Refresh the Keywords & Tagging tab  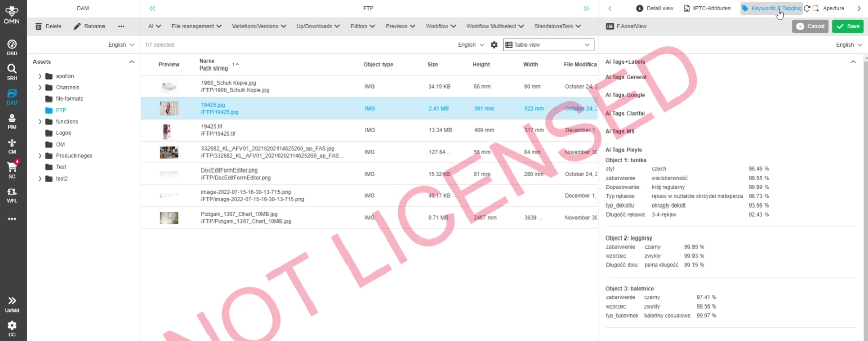[807, 8]
